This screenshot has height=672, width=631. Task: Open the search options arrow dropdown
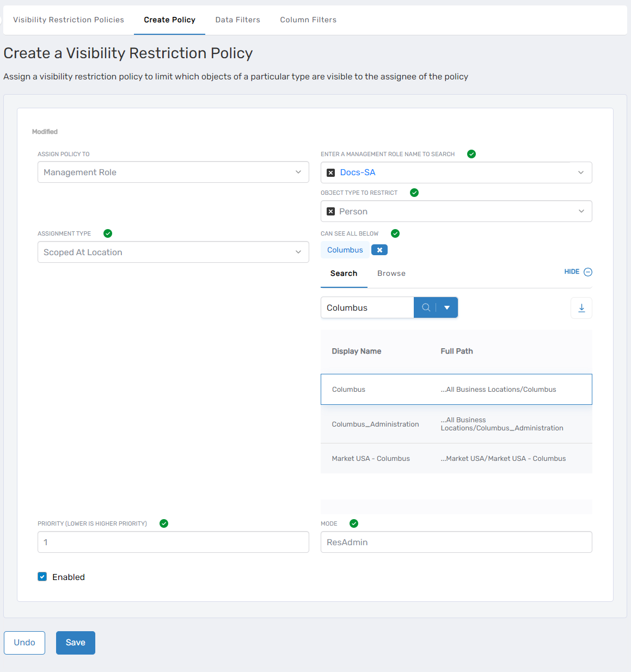point(446,307)
